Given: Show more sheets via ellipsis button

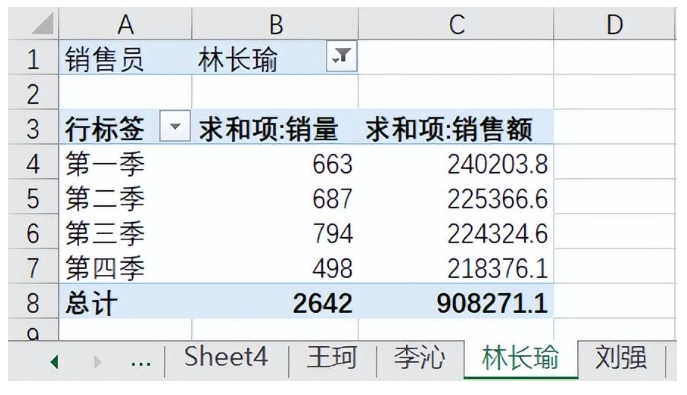Looking at the screenshot, I should pyautogui.click(x=140, y=363).
